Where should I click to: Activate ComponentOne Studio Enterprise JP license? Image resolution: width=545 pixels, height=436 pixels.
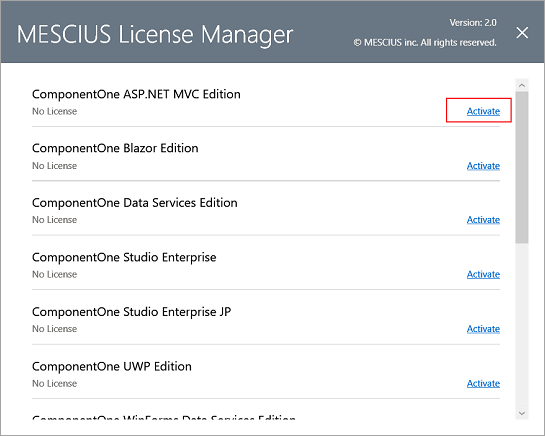coord(483,329)
